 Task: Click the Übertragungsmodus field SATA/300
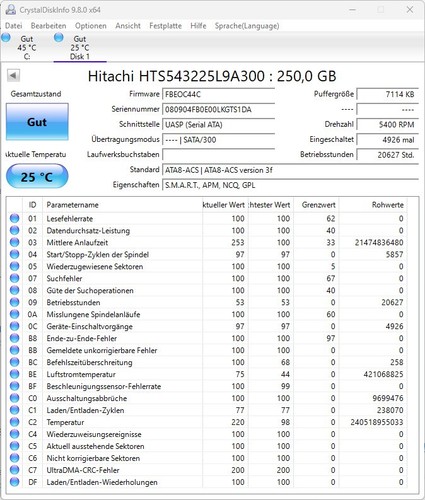pyautogui.click(x=218, y=140)
